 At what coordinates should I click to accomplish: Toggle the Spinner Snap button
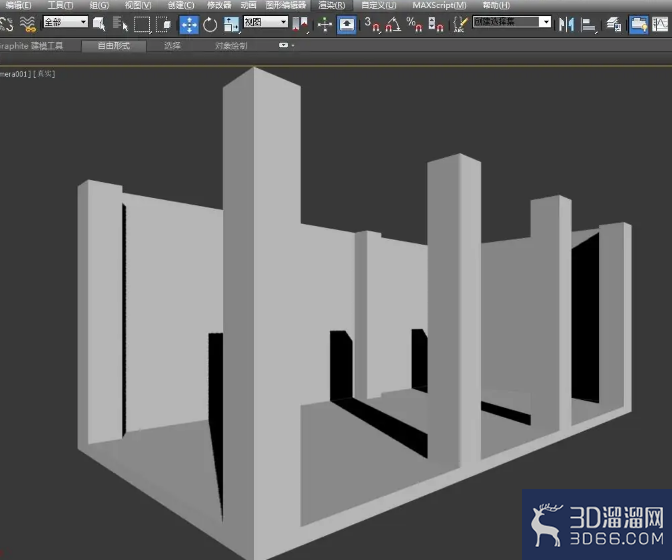point(436,24)
